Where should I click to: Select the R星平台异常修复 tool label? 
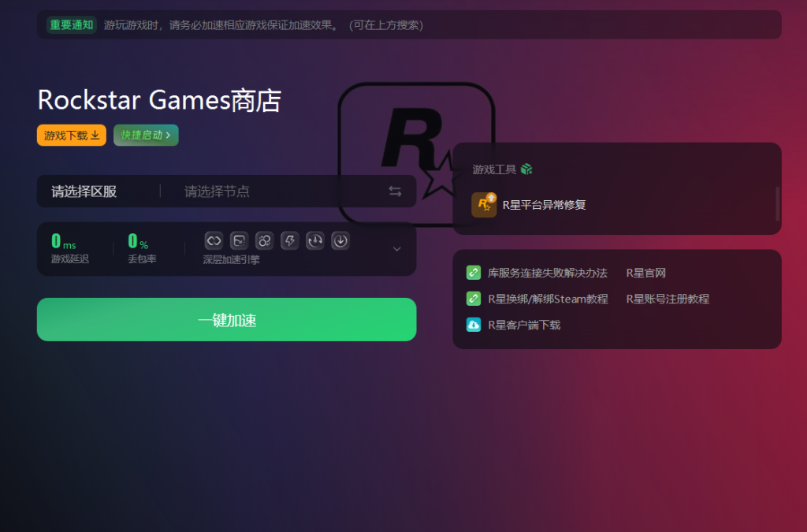point(544,205)
